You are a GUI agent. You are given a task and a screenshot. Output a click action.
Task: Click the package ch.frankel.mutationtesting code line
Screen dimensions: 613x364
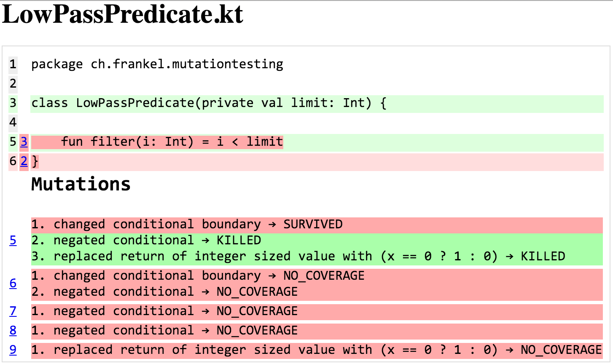[x=157, y=64]
